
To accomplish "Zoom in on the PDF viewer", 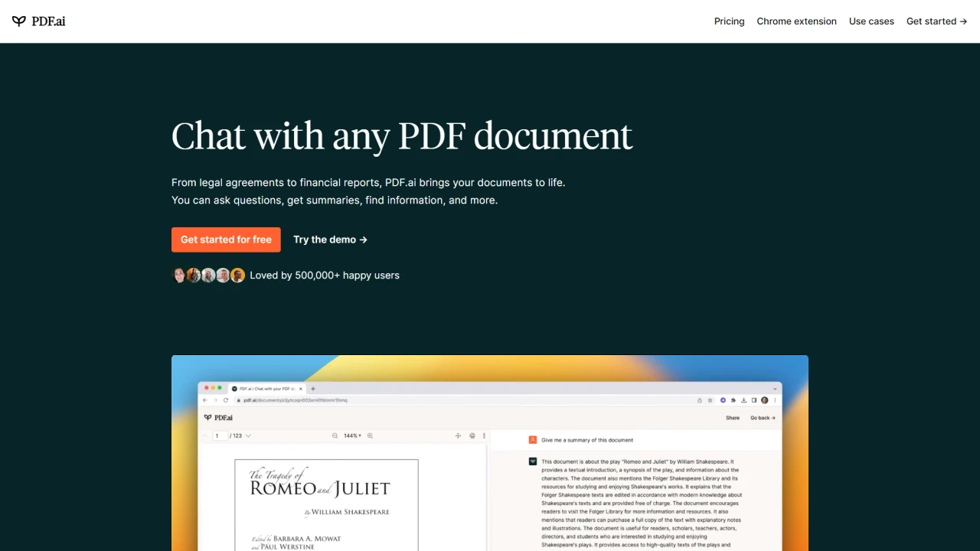I will tap(370, 435).
